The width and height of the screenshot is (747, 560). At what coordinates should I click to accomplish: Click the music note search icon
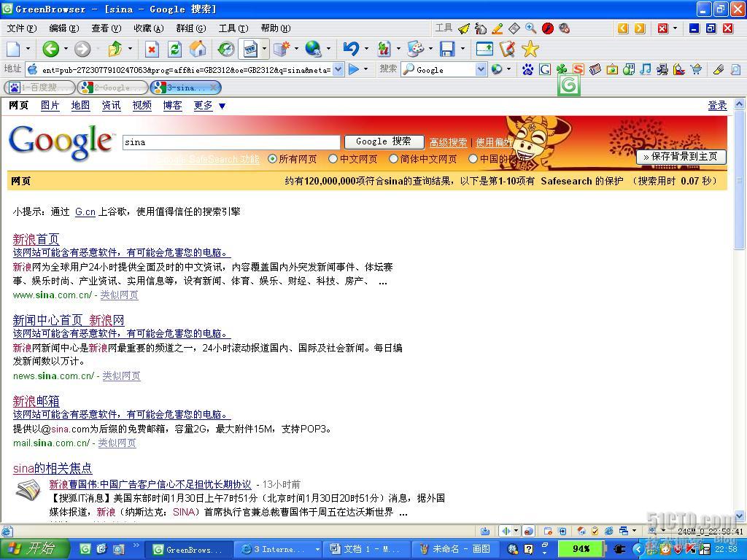click(645, 69)
